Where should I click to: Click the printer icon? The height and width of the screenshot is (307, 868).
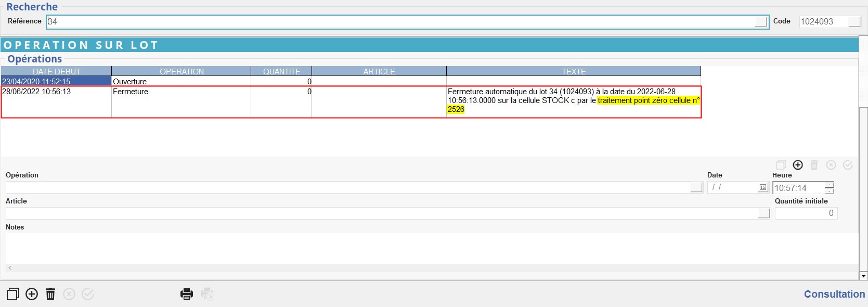click(x=186, y=294)
